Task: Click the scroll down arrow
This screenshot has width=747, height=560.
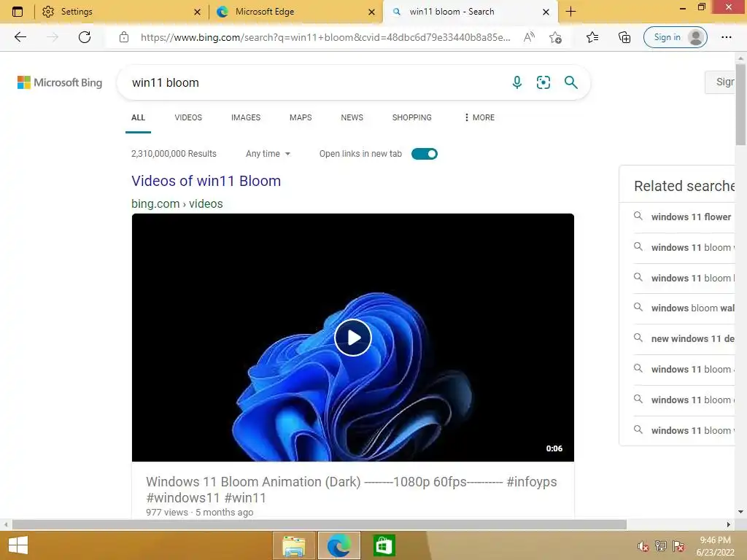Action: point(740,512)
